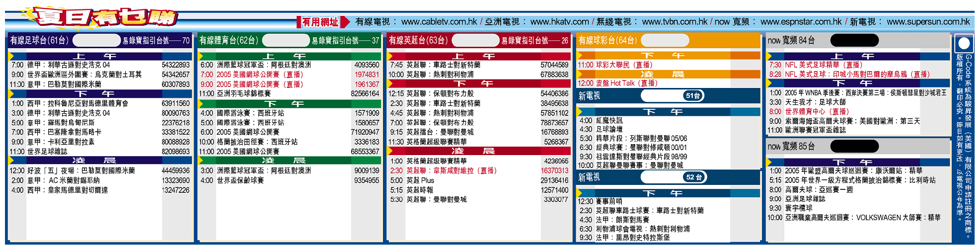Screen dimensions: 980x251
Task: Select red row 7:00 2005美國網球公開賽(直播)
Action: point(290,75)
